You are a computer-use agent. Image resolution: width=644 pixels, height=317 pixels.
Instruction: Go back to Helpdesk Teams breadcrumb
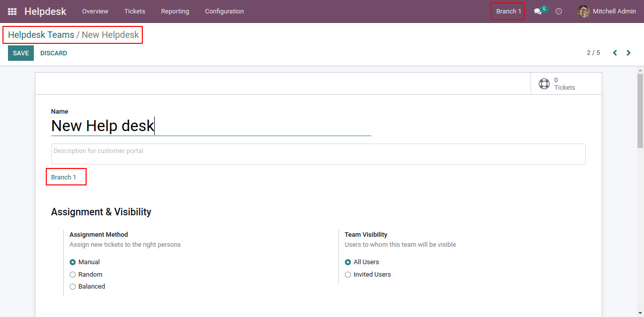point(41,35)
